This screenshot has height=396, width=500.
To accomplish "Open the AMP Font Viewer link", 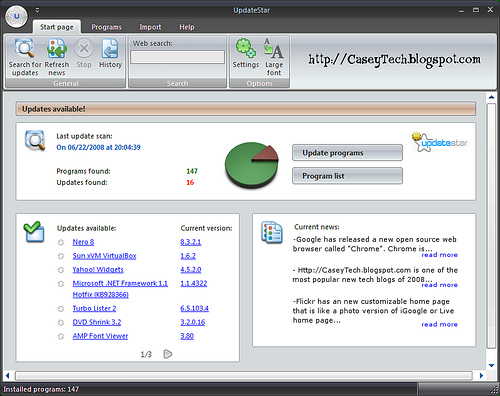I will point(100,336).
